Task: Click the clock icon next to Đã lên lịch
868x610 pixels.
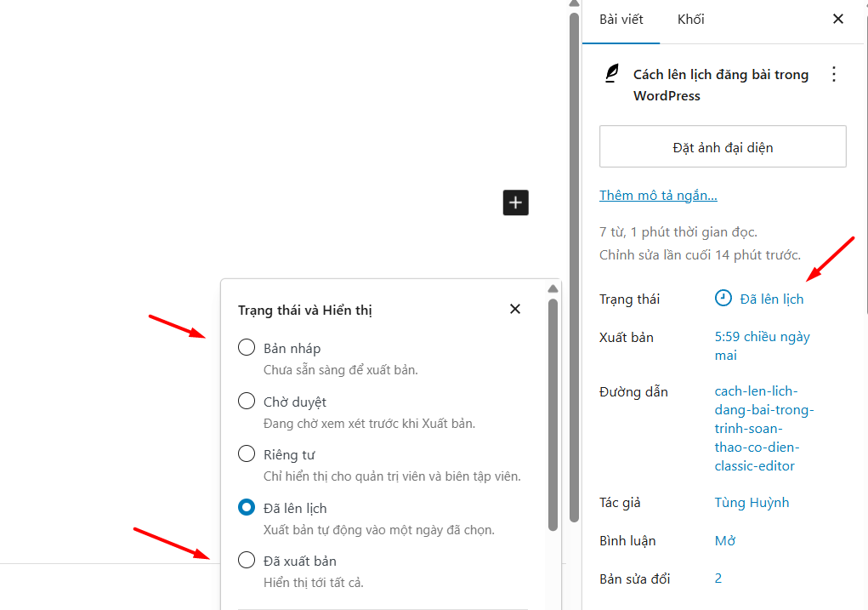Action: (x=723, y=298)
